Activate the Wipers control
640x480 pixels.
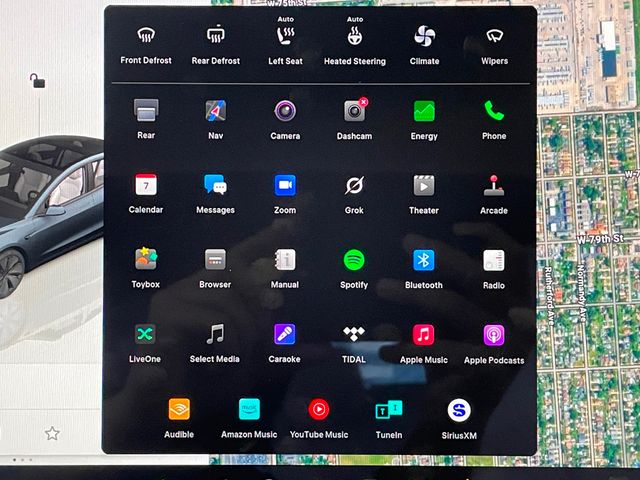click(494, 37)
